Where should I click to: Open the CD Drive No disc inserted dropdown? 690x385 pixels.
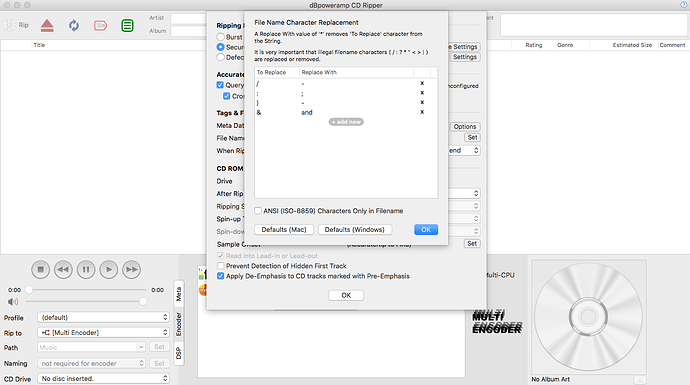tap(103, 378)
